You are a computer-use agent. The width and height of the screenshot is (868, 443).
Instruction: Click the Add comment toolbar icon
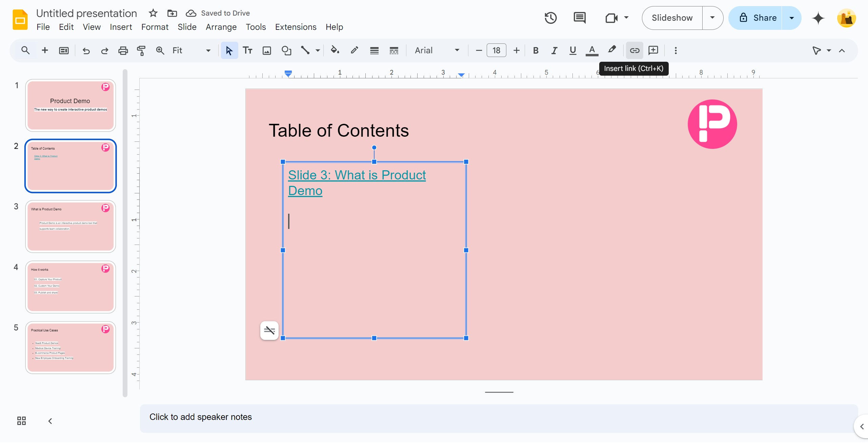(653, 51)
